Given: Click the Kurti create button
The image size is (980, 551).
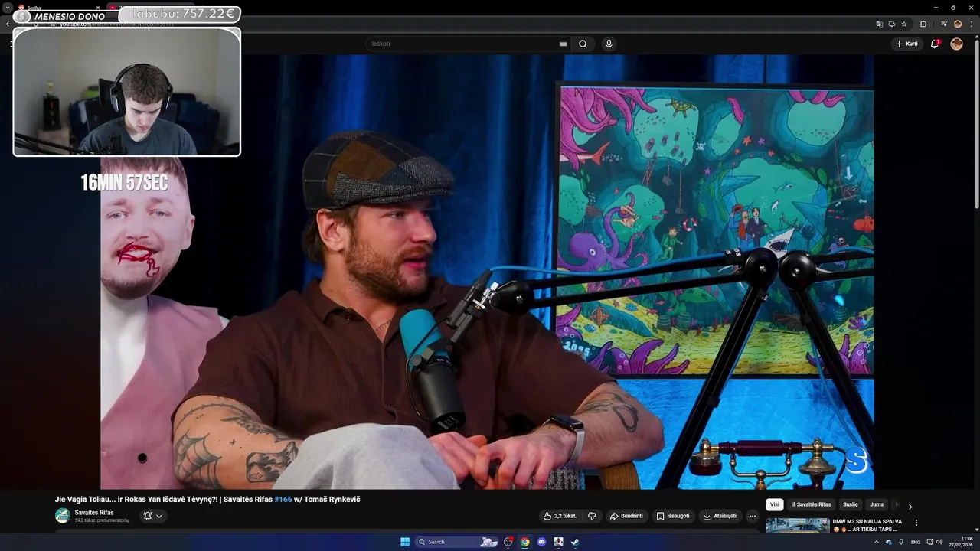Looking at the screenshot, I should (x=907, y=44).
